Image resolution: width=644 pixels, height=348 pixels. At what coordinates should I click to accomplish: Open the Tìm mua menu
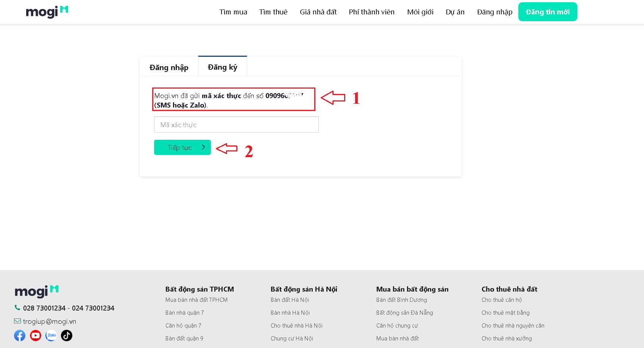[233, 12]
